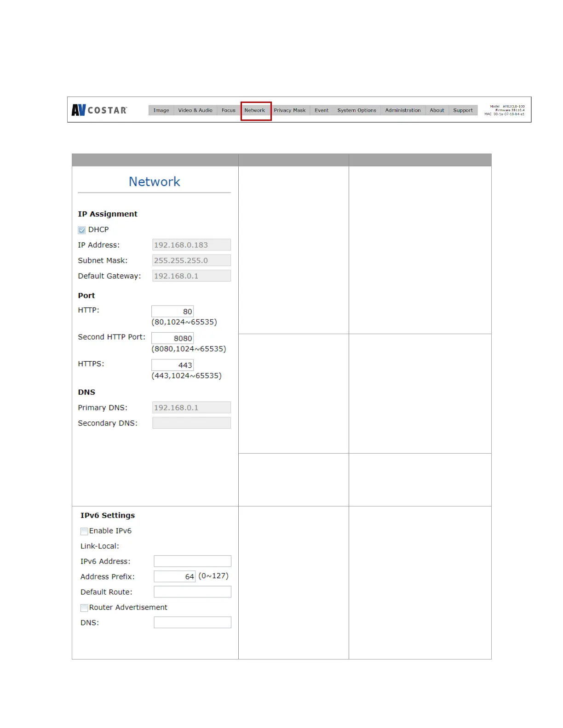563x728 pixels.
Task: Open the Image tab
Action: pos(161,110)
